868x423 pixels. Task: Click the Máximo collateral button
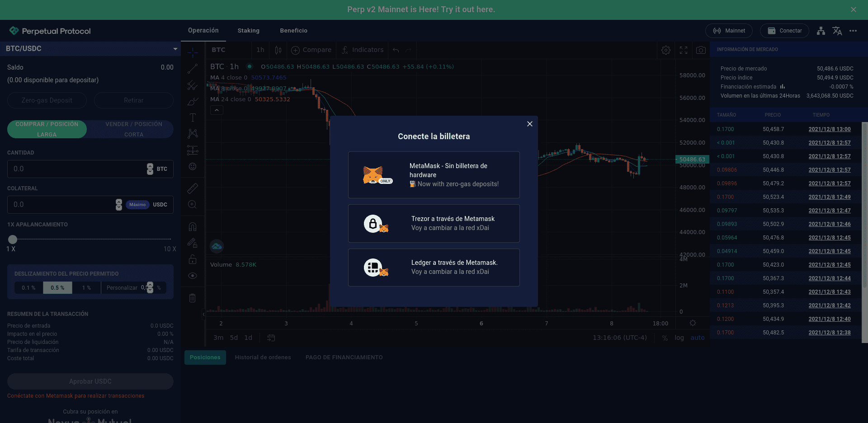click(137, 205)
